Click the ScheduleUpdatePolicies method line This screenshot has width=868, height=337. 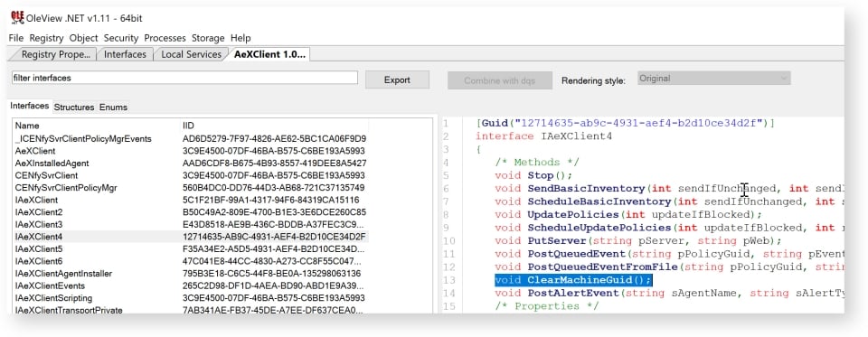coord(669,228)
